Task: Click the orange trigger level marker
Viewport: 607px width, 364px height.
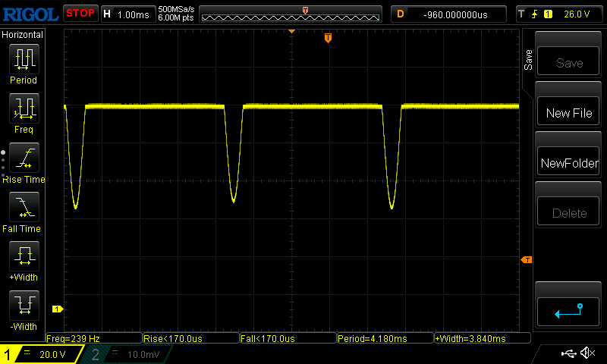Action: click(x=526, y=260)
